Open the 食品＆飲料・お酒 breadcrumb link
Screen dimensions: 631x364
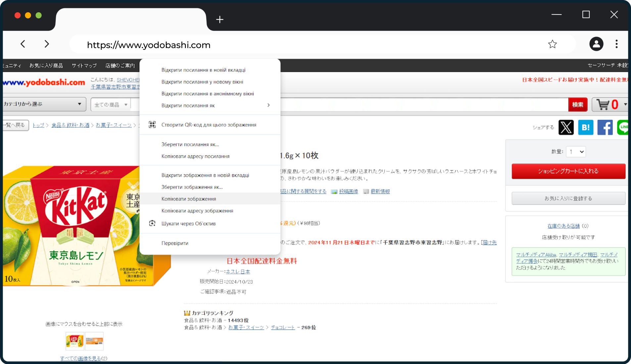point(71,125)
